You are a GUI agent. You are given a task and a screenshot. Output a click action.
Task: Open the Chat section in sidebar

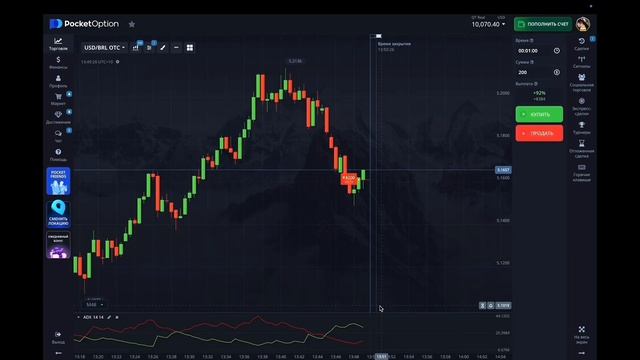point(58,136)
